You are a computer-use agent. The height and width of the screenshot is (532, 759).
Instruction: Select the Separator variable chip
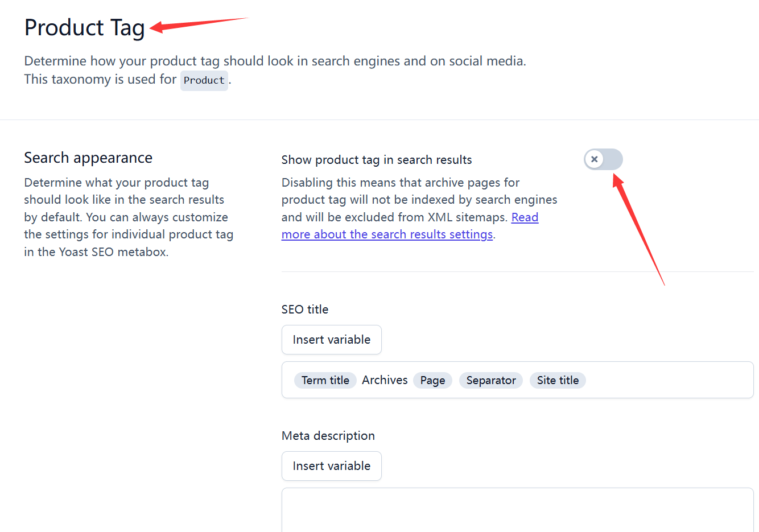(490, 380)
